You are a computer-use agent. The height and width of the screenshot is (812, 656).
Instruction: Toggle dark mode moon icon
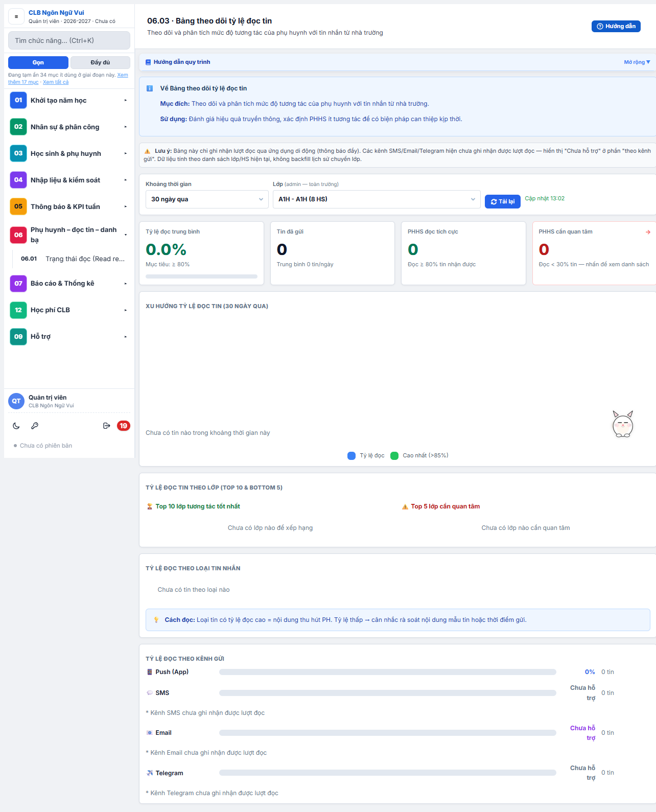(x=16, y=426)
